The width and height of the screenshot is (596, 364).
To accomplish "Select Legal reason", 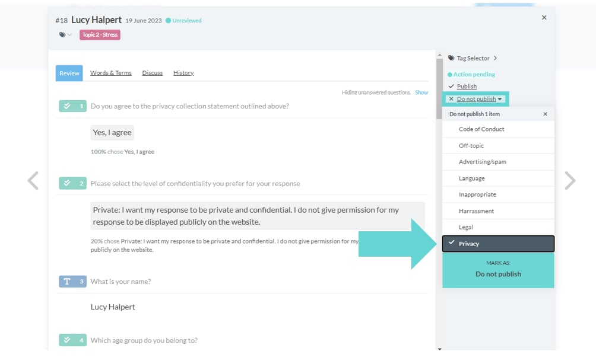I will [x=498, y=227].
